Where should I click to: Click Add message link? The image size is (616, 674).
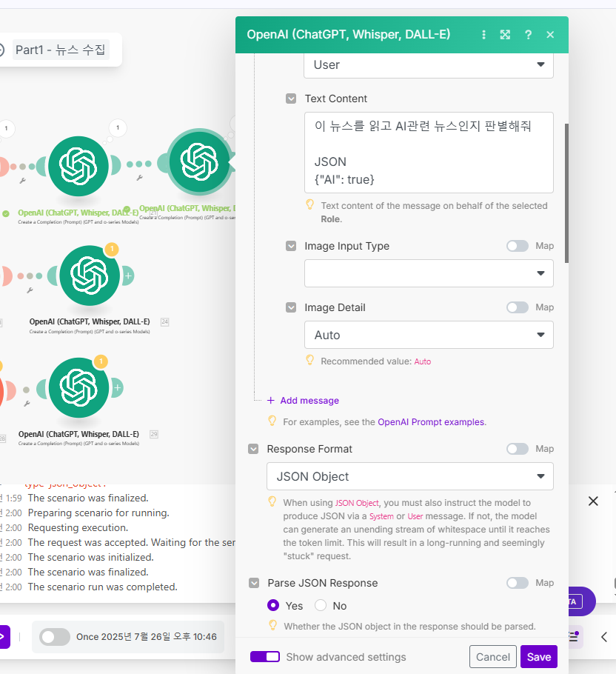[x=304, y=401]
